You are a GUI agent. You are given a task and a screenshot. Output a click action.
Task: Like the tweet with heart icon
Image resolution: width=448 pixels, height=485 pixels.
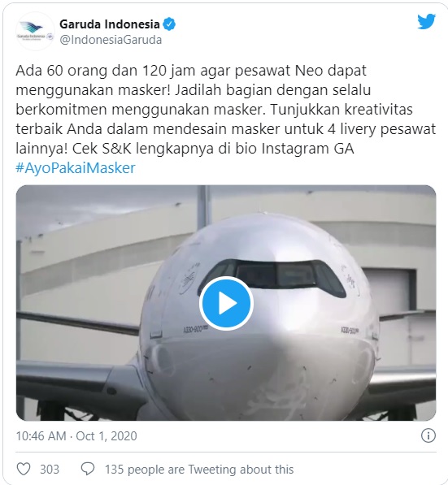click(24, 469)
